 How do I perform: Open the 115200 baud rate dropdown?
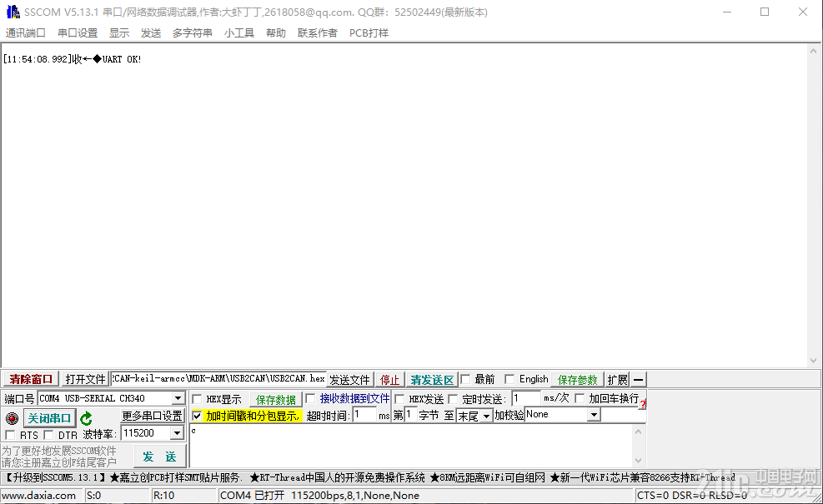click(177, 433)
